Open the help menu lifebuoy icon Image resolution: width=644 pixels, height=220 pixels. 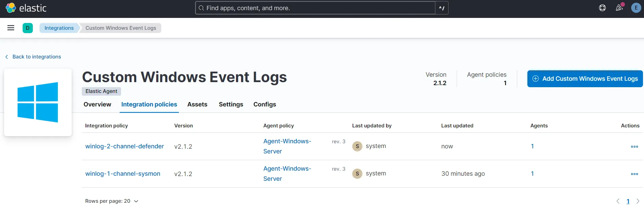(602, 8)
